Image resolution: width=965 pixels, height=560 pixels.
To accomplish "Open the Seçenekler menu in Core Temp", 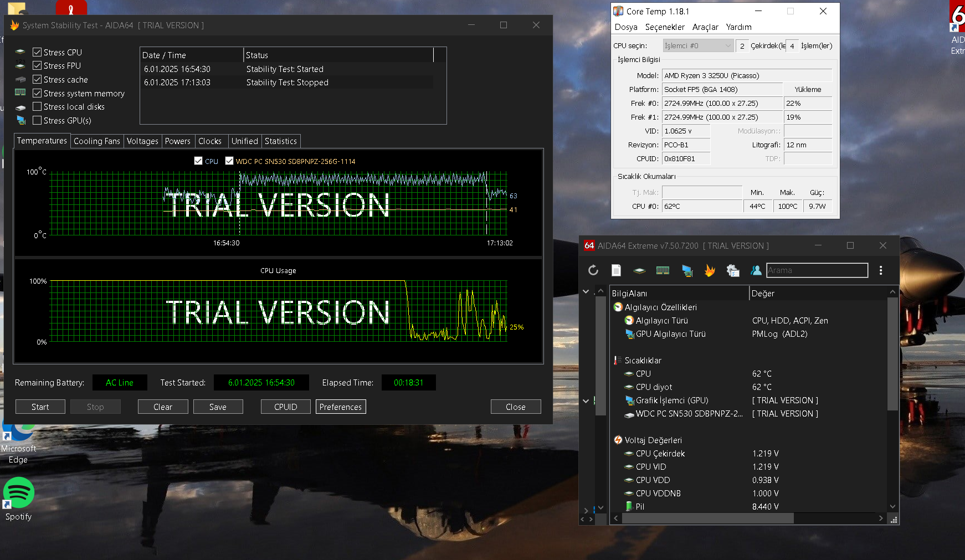I will pyautogui.click(x=665, y=27).
